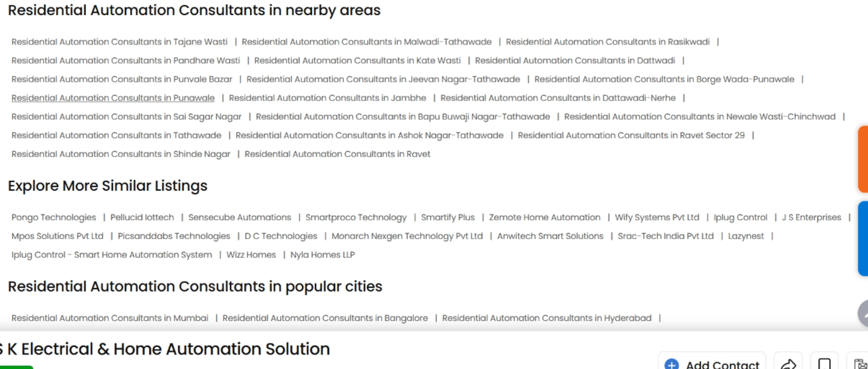Click the orange floating side tab

pos(863,159)
